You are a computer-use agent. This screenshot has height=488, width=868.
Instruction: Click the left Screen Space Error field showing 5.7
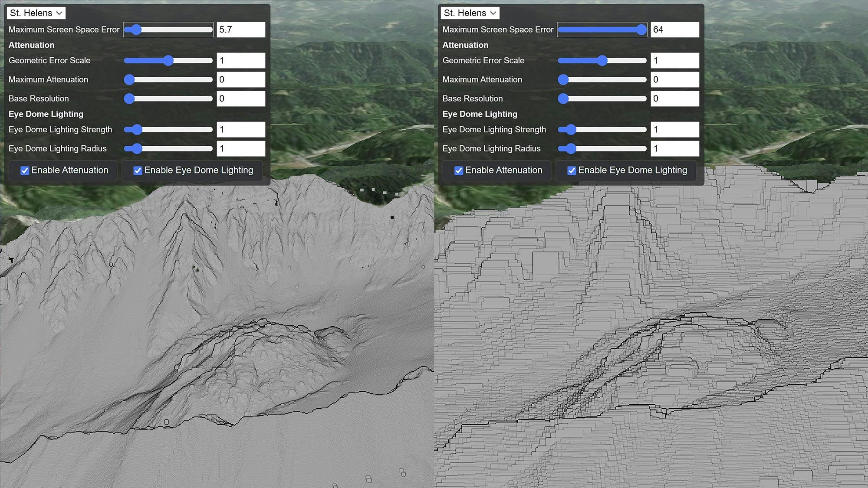click(x=241, y=29)
